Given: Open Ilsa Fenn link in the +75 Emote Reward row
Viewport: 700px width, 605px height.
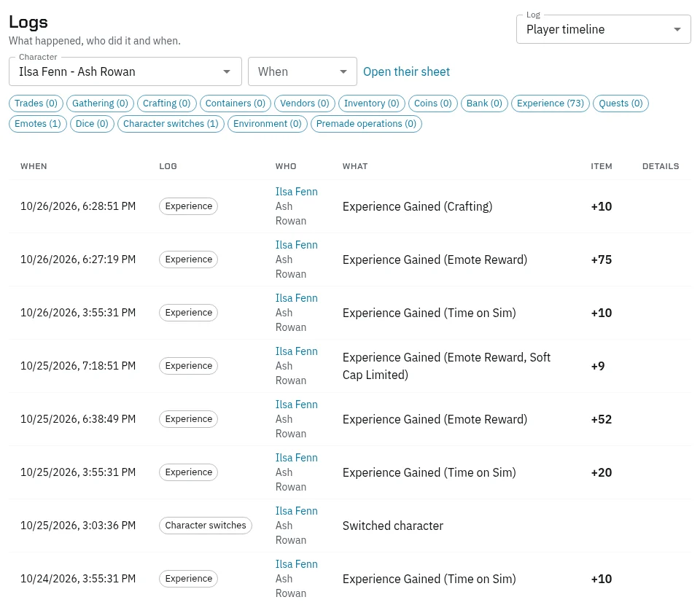Looking at the screenshot, I should click(297, 245).
